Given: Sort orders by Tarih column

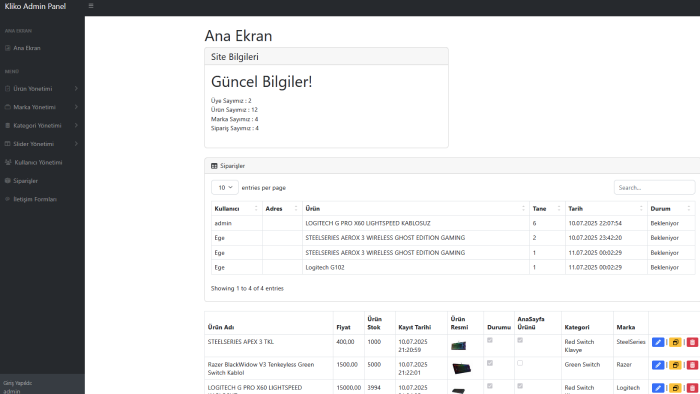Looking at the screenshot, I should click(606, 208).
